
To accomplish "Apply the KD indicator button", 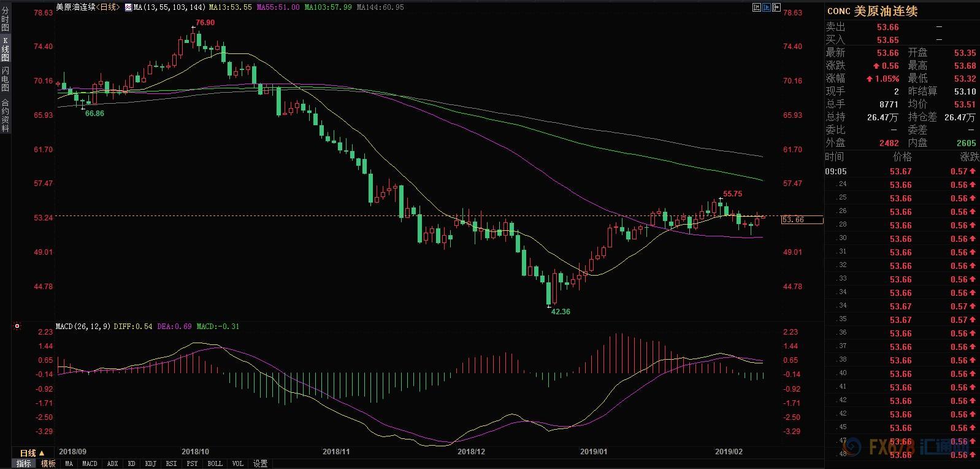I will 131,463.
